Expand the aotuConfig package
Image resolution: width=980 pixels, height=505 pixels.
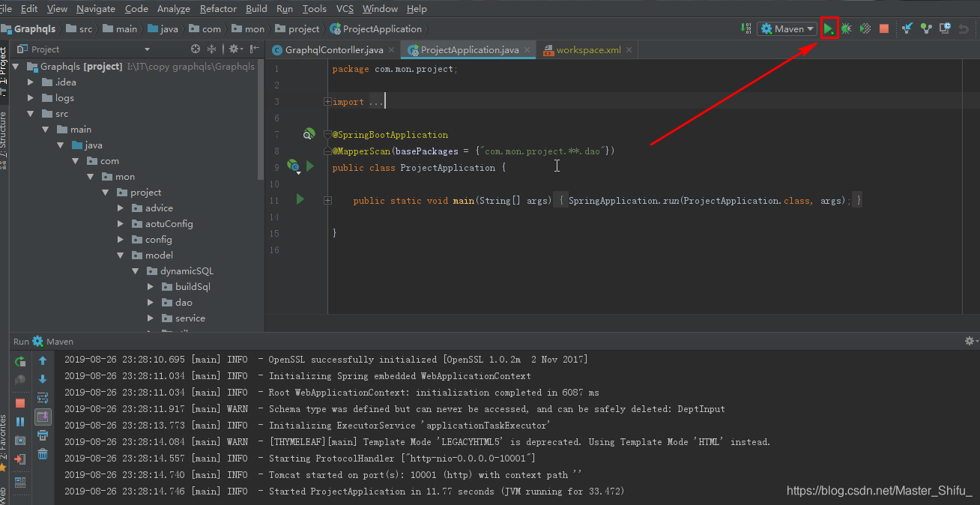(121, 223)
